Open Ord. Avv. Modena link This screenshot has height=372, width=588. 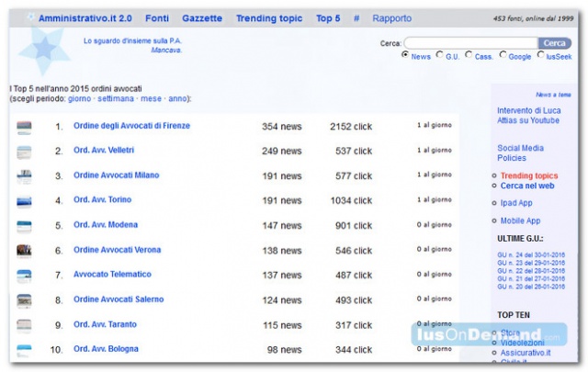[106, 225]
